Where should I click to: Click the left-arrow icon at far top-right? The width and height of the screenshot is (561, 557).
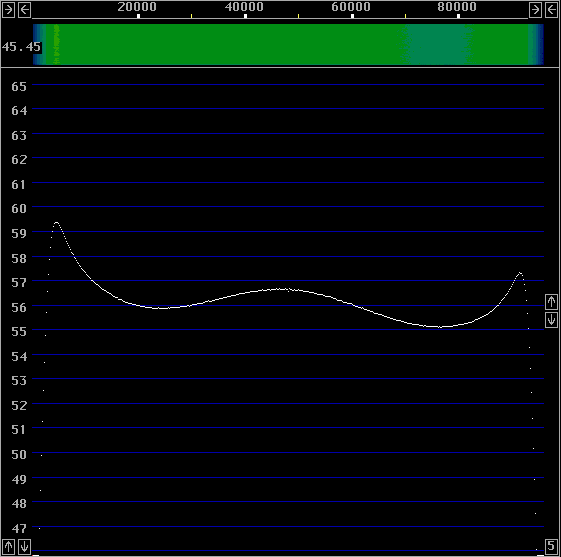[x=551, y=10]
